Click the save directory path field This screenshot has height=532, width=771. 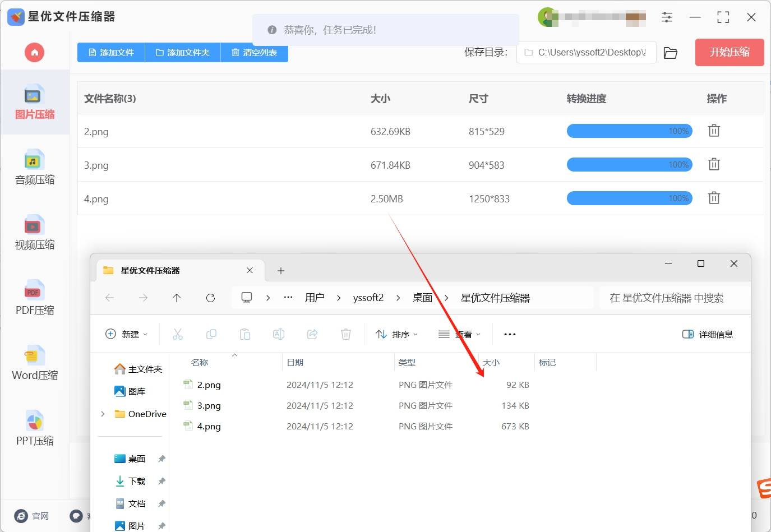pyautogui.click(x=586, y=52)
